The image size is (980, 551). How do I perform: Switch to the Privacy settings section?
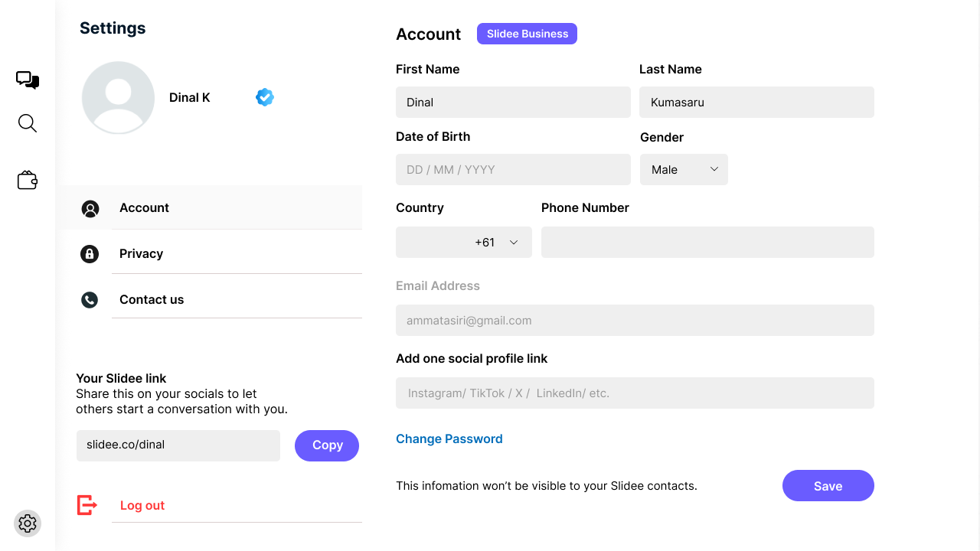click(x=141, y=253)
